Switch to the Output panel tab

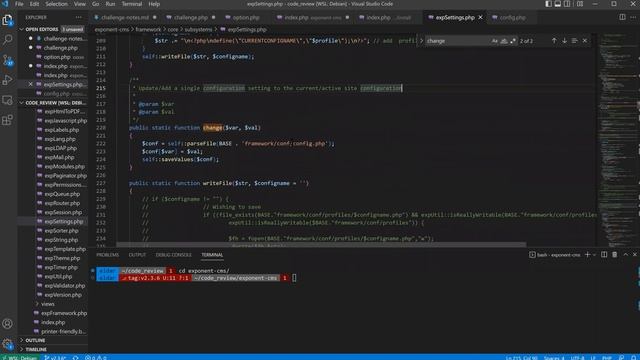[137, 255]
